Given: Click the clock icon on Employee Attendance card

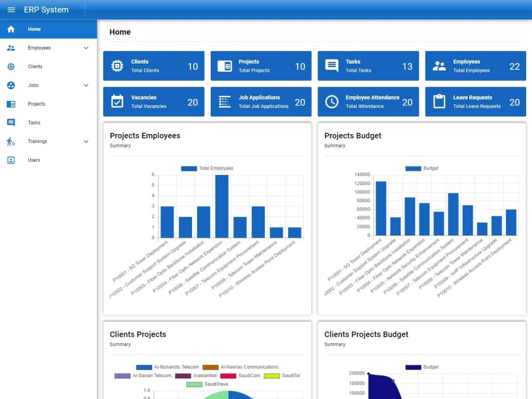Looking at the screenshot, I should coord(331,102).
